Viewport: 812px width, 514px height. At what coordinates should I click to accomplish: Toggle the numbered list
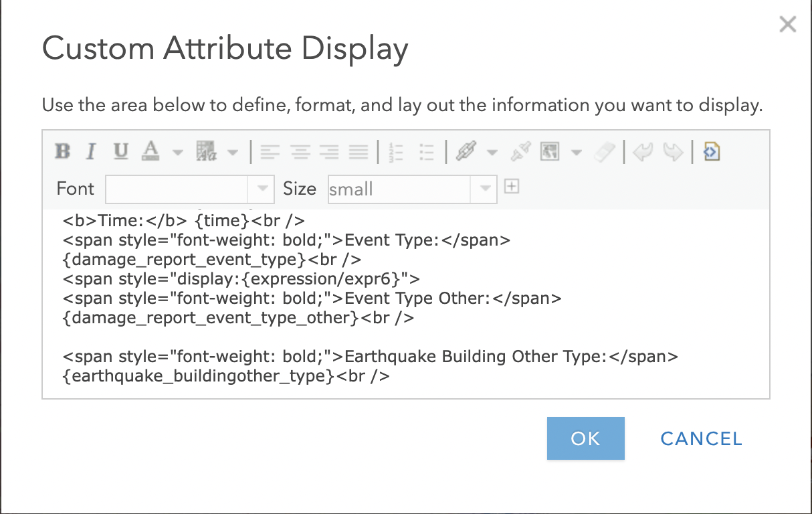pos(395,152)
